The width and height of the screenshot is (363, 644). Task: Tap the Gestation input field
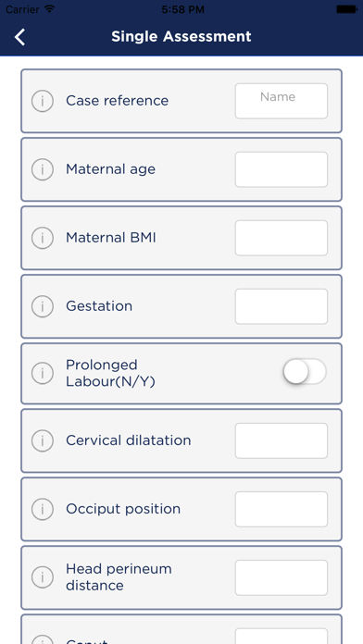pyautogui.click(x=282, y=307)
